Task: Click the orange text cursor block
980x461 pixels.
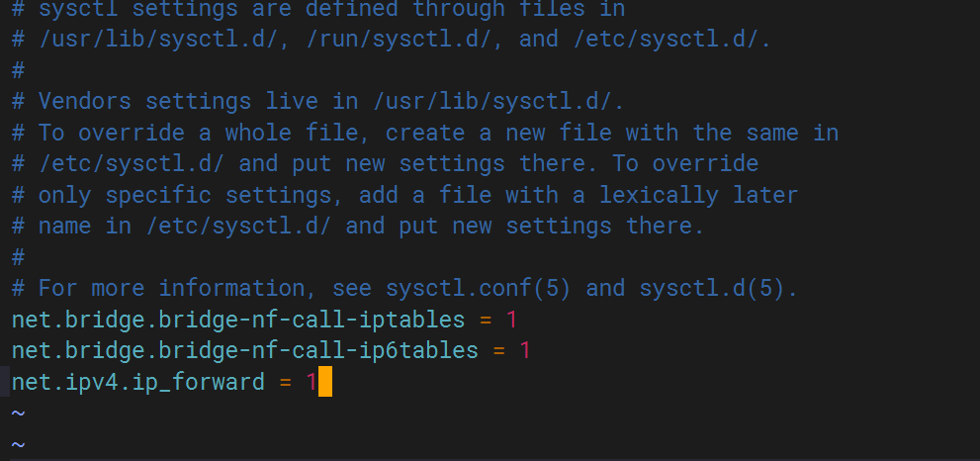Action: point(324,382)
